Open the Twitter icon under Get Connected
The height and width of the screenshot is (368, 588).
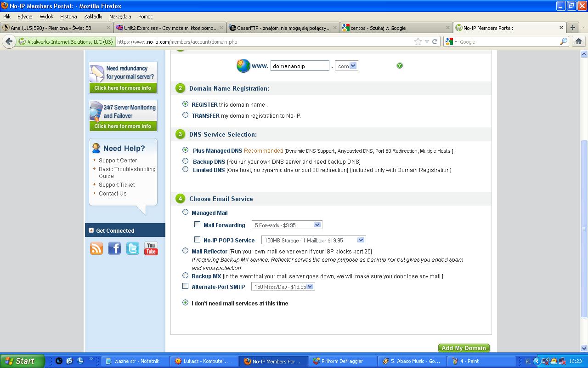coord(133,248)
